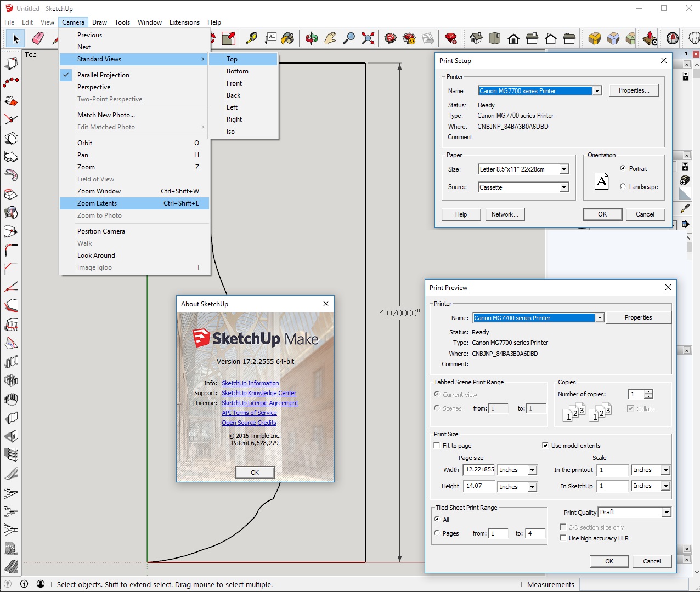
Task: Choose Perspective in Camera menu
Action: pyautogui.click(x=134, y=87)
